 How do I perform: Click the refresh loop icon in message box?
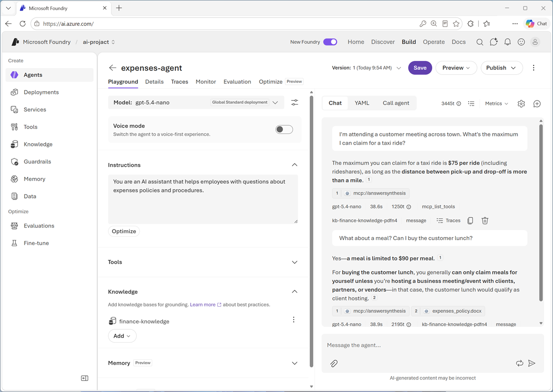tap(519, 363)
